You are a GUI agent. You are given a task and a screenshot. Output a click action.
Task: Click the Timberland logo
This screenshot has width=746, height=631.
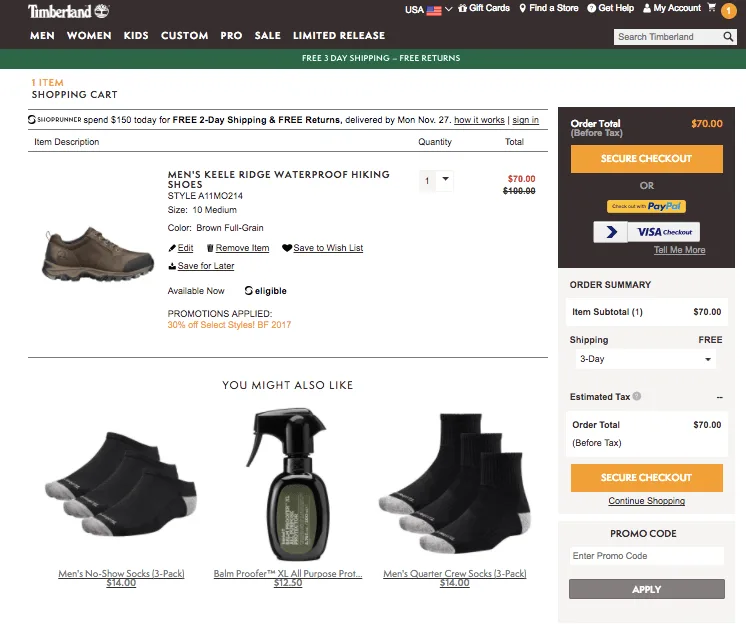pos(68,11)
